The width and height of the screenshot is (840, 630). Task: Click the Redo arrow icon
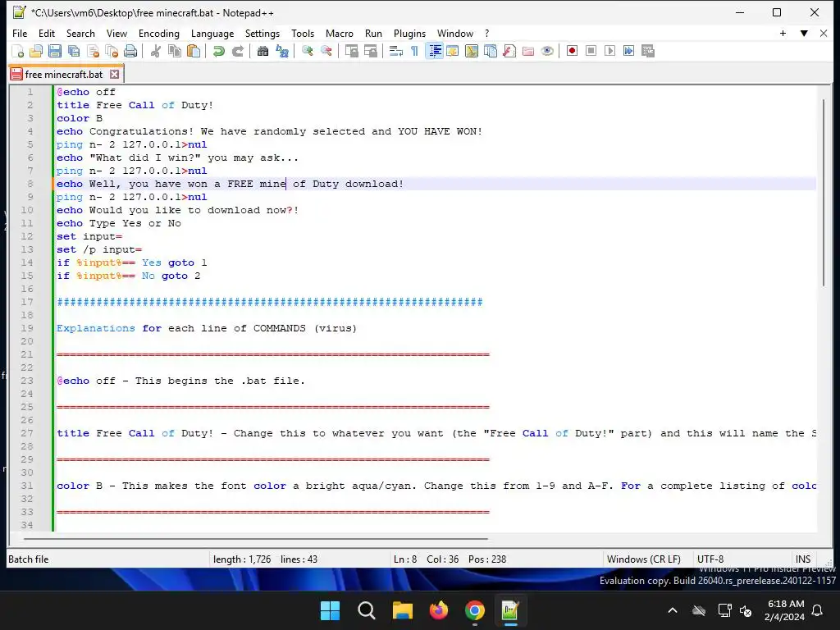click(x=237, y=51)
